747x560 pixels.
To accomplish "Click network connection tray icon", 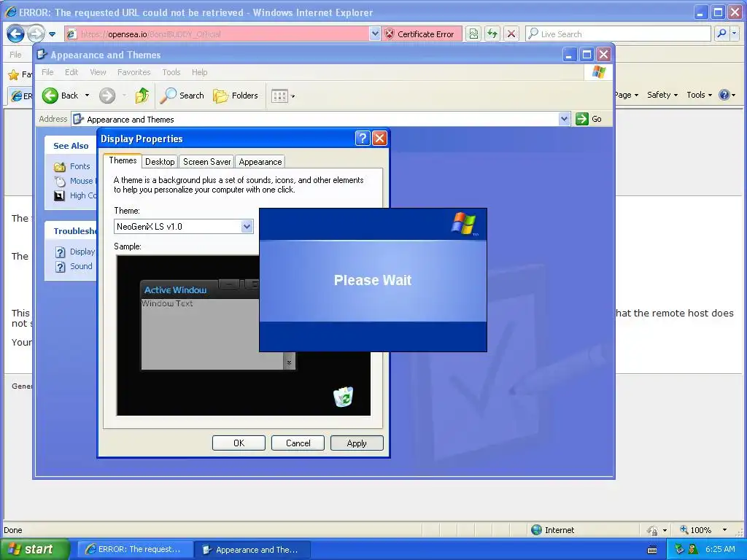I will 680,550.
